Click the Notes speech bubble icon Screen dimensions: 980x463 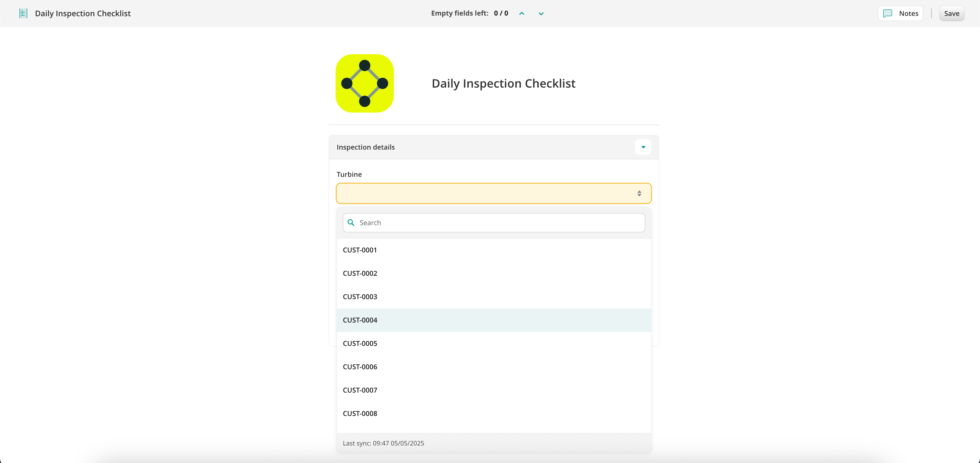coord(888,13)
